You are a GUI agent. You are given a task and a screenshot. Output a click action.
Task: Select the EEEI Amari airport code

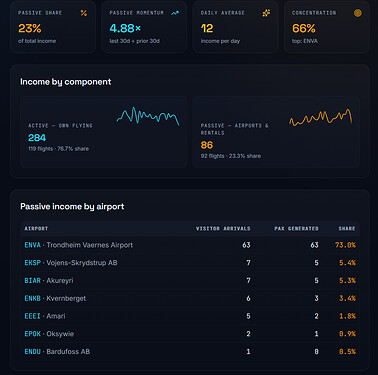coord(32,316)
